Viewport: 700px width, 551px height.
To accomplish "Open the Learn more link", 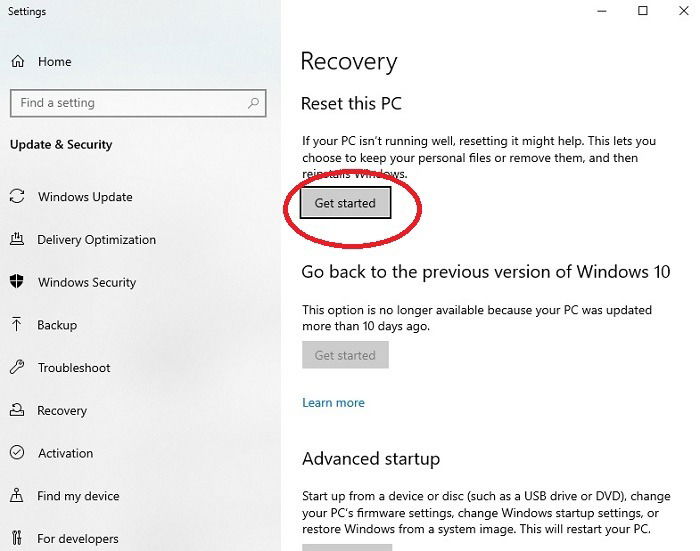I will click(x=333, y=402).
